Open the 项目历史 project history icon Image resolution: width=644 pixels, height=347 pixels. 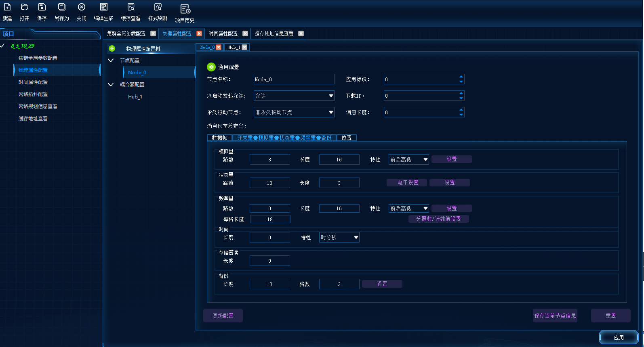coord(185,9)
